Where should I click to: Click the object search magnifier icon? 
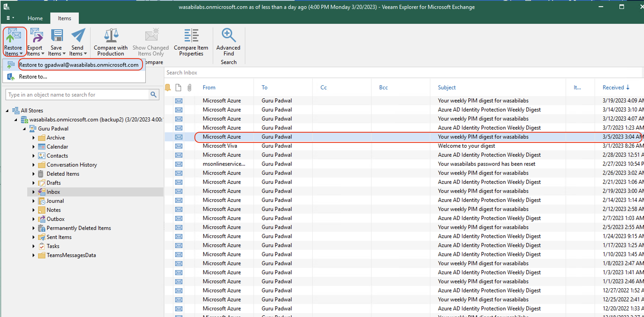[x=153, y=95]
